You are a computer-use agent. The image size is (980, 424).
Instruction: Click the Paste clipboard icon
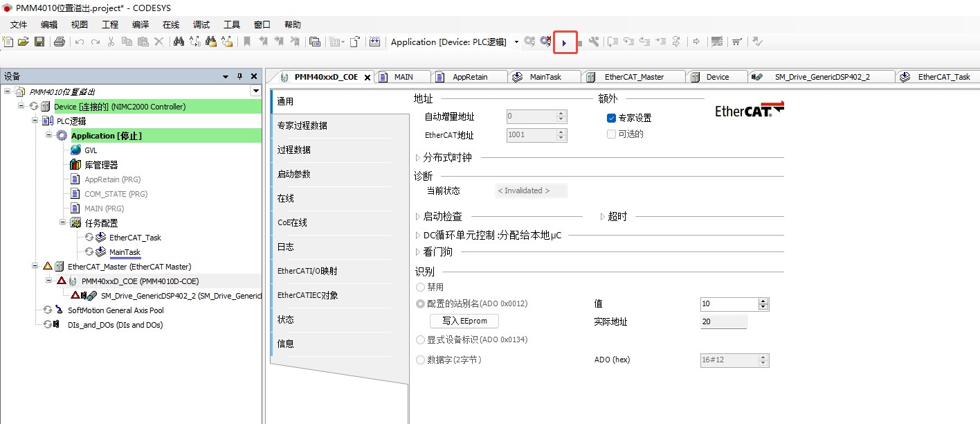click(x=143, y=42)
